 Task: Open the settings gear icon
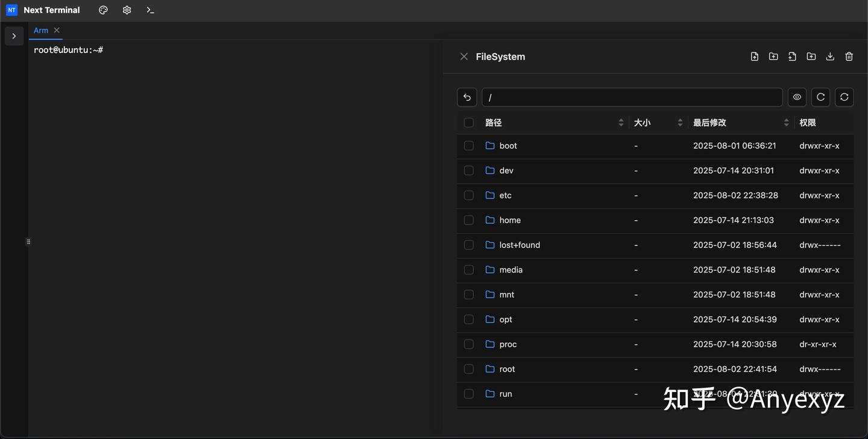(x=127, y=10)
